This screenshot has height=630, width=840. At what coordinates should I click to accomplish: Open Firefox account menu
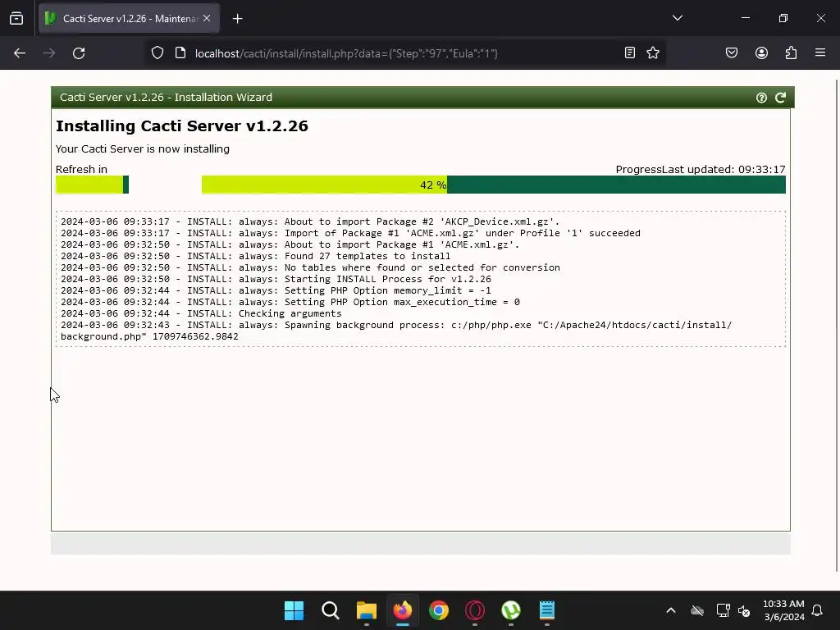pos(762,52)
